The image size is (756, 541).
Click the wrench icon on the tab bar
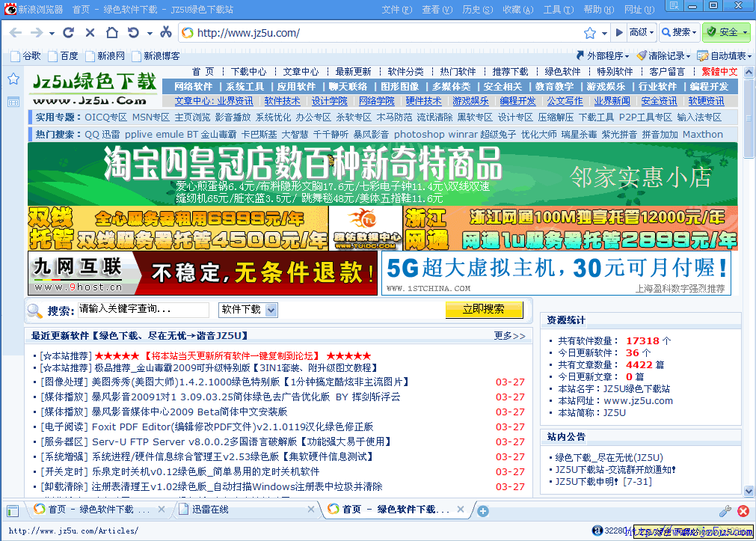[725, 510]
